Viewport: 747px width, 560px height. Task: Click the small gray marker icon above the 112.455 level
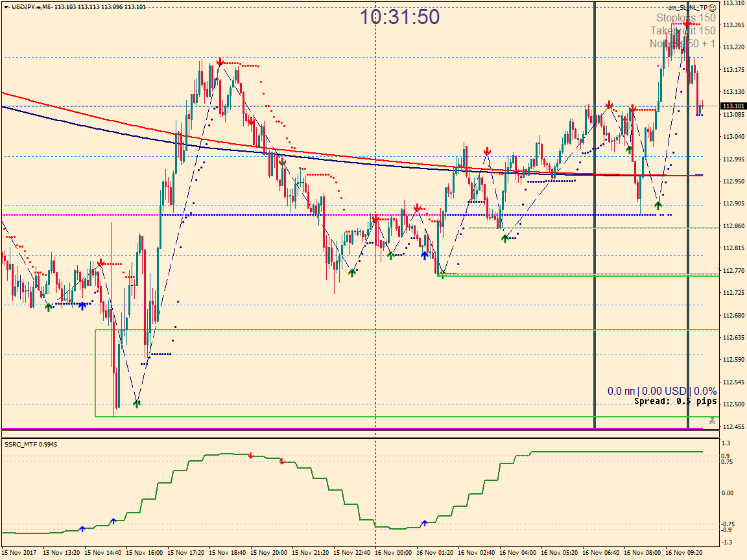tap(712, 421)
